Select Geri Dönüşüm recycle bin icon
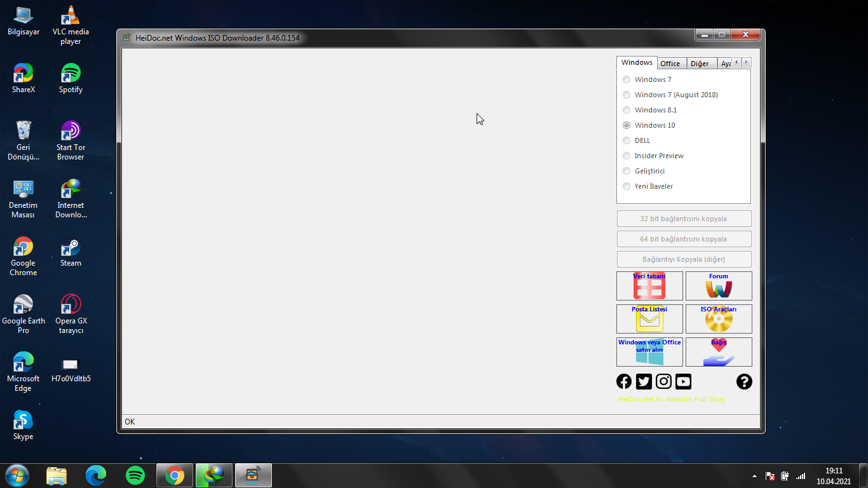 coord(24,140)
